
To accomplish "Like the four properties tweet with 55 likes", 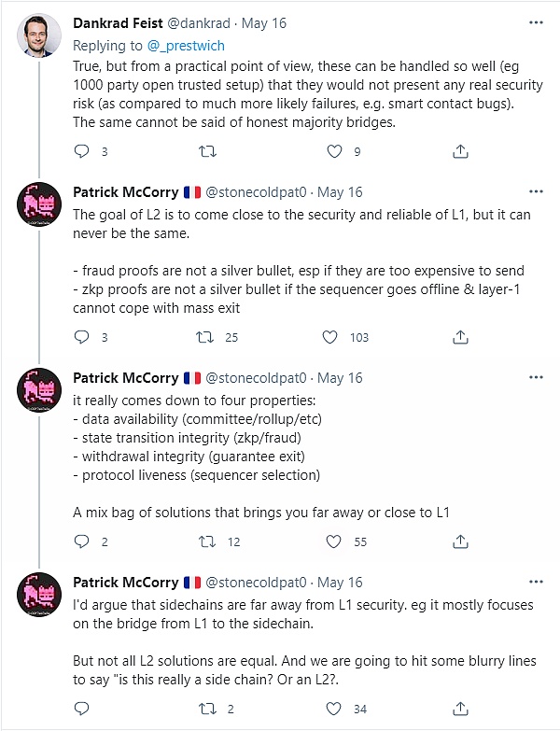I will pos(333,541).
